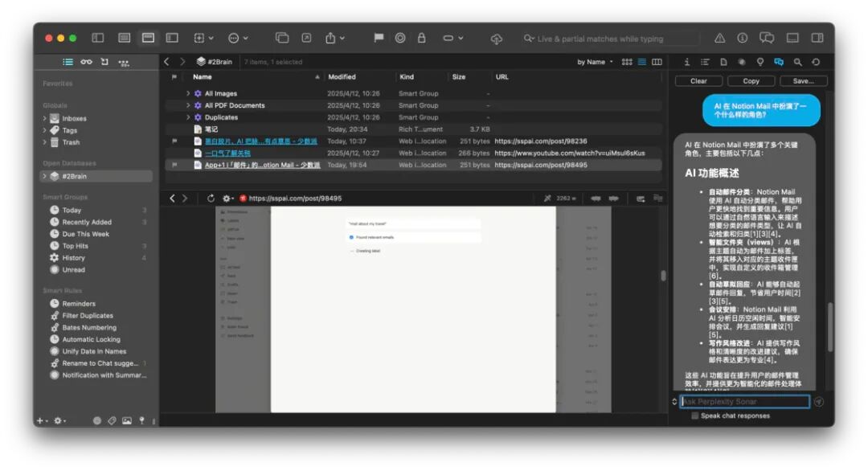The image size is (868, 471).
Task: Expand the All PDF Documents group
Action: click(x=188, y=105)
